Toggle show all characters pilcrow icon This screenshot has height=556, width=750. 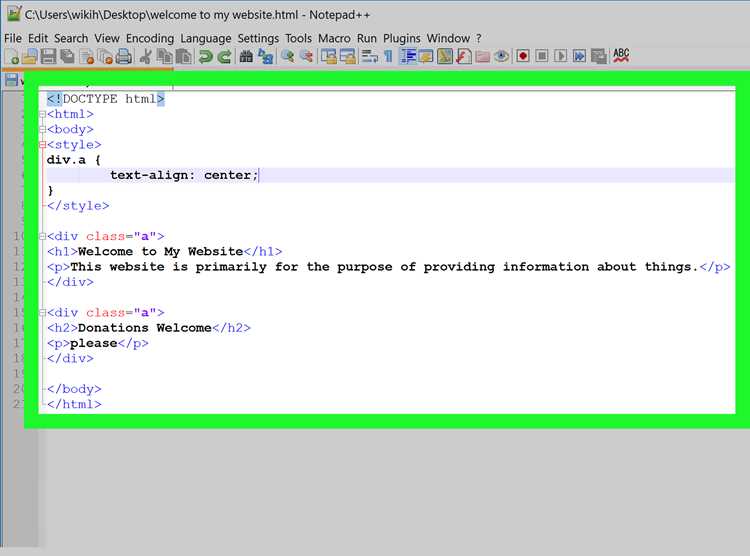click(388, 56)
